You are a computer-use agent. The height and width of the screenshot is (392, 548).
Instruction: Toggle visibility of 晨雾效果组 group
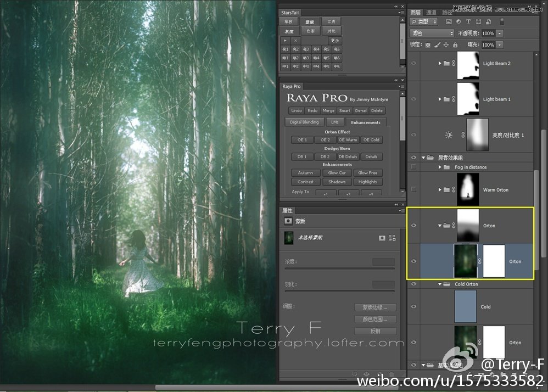(414, 157)
